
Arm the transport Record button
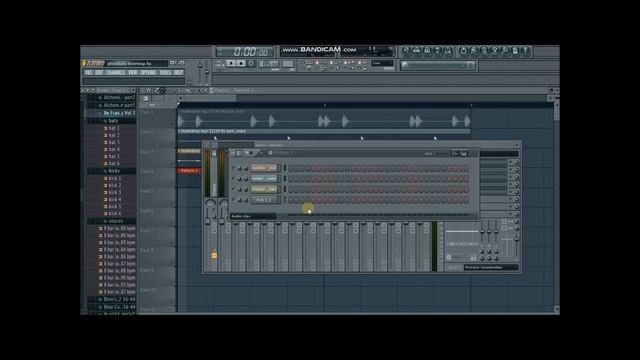251,63
